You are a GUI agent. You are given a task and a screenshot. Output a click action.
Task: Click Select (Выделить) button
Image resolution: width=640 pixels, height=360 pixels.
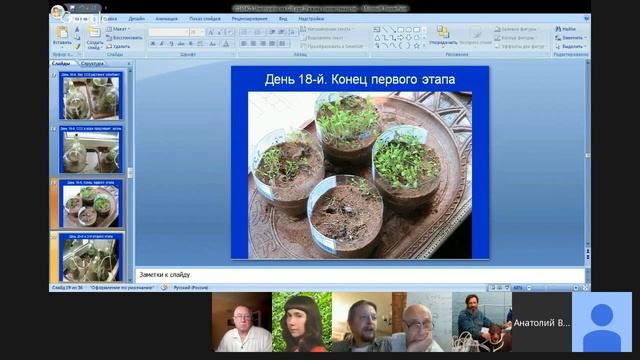[571, 46]
